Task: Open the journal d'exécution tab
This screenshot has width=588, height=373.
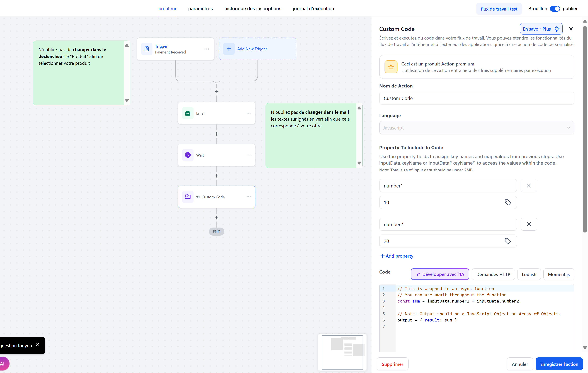Action: pos(313,9)
